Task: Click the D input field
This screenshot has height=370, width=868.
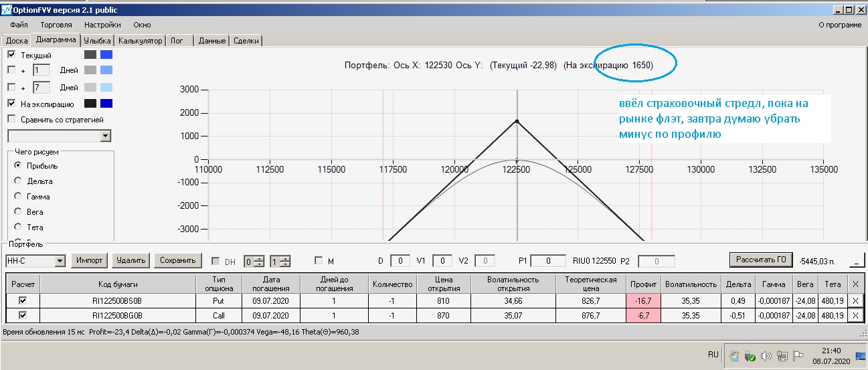Action: click(x=400, y=261)
